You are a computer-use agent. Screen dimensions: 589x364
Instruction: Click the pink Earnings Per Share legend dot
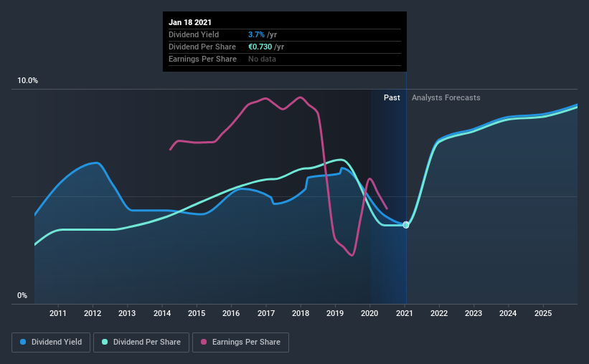pyautogui.click(x=204, y=342)
